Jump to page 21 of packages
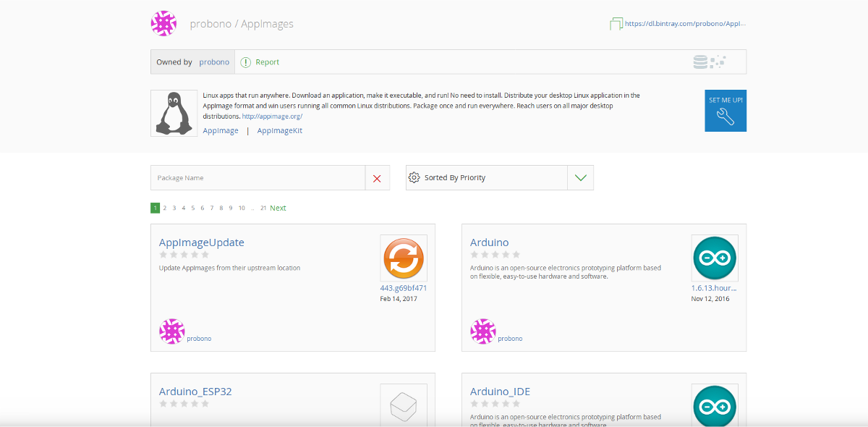Viewport: 868px width, 427px height. [x=264, y=208]
